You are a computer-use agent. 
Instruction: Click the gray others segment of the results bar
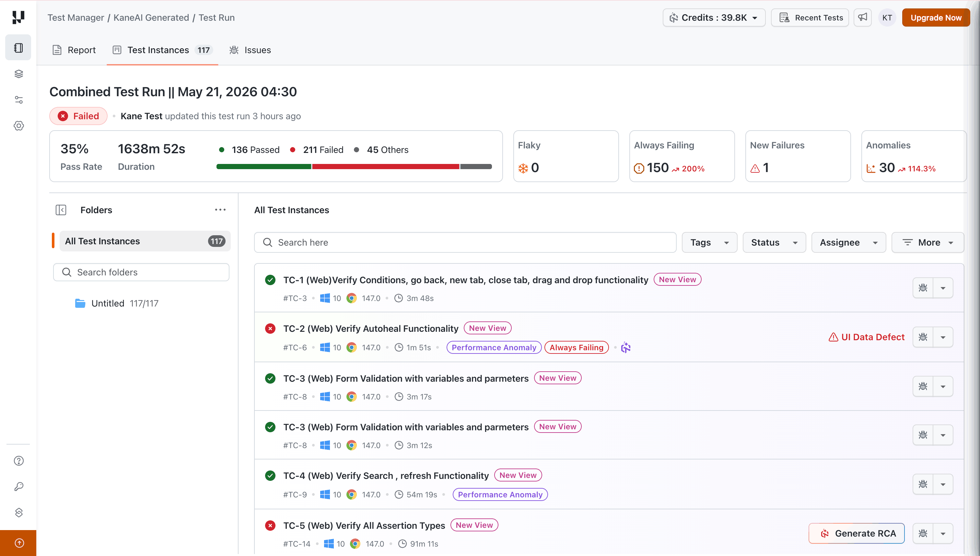click(x=476, y=167)
